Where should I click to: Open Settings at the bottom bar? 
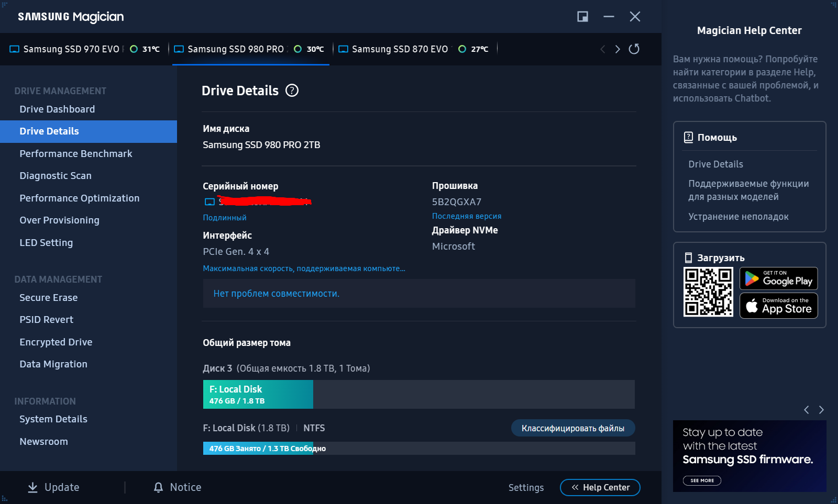pos(526,487)
